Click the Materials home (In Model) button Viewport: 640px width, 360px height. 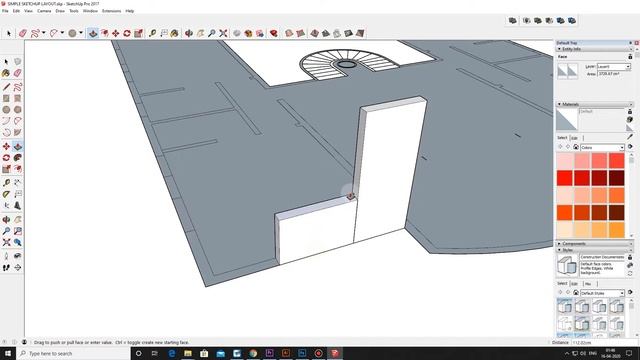coord(576,147)
